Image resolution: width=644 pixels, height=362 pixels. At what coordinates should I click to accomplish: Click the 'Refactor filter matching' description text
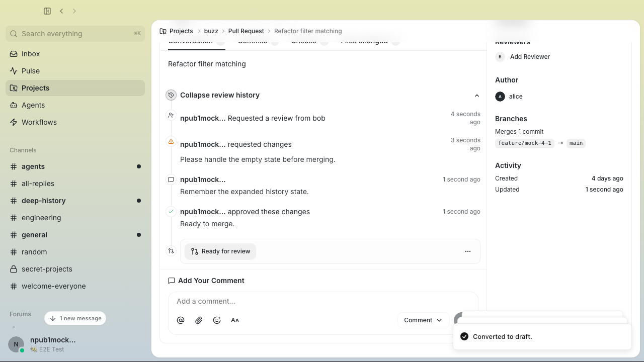coord(207,64)
